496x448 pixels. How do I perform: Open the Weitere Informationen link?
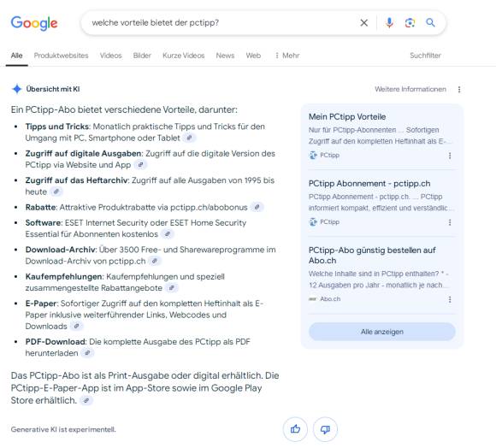(410, 89)
